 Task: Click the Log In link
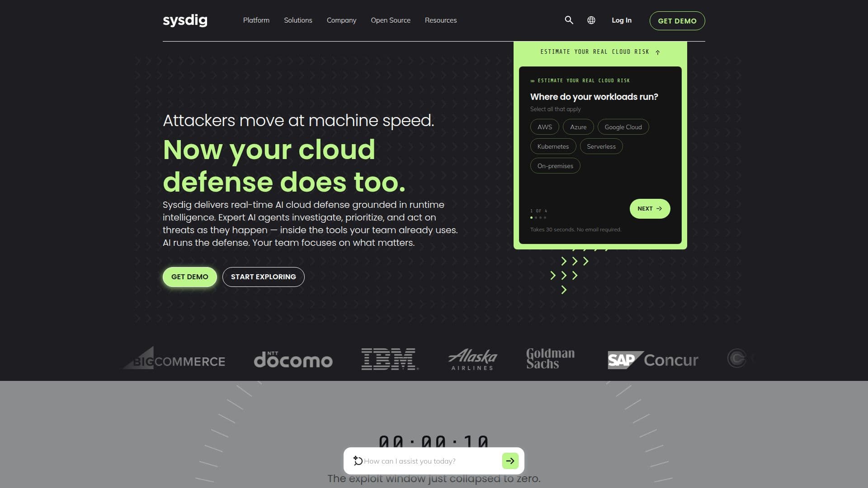pyautogui.click(x=621, y=20)
